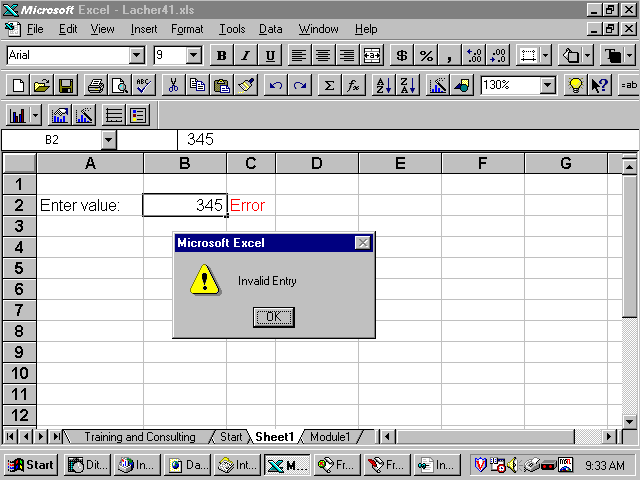Insert AutoSum with the sigma icon
Image resolution: width=640 pixels, height=480 pixels.
point(329,85)
